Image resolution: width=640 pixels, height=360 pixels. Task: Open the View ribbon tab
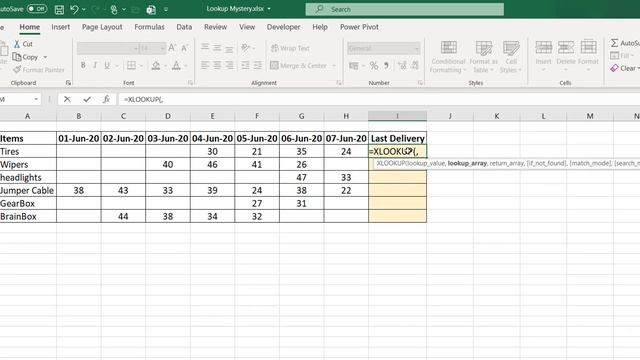point(247,27)
